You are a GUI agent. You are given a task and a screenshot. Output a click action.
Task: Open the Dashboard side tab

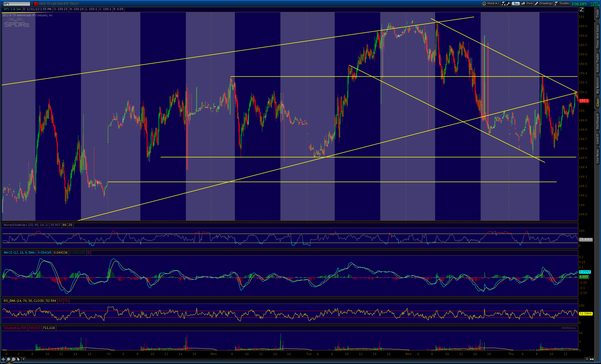point(598,121)
